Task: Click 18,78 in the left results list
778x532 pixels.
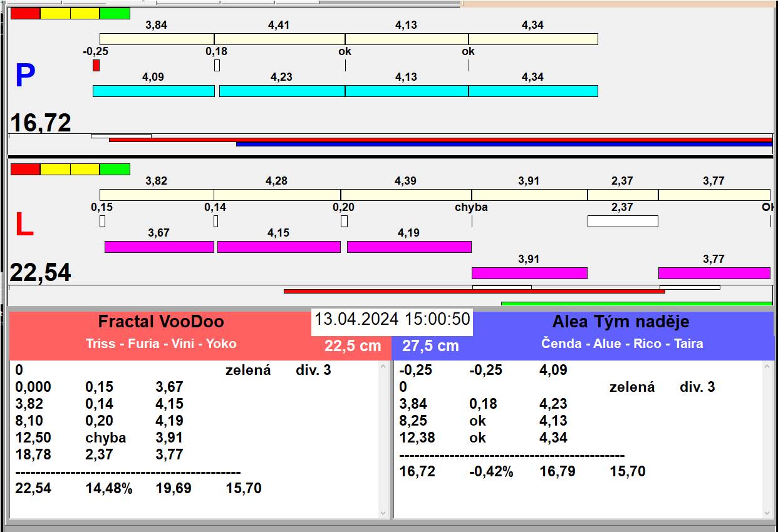Action: coord(33,455)
